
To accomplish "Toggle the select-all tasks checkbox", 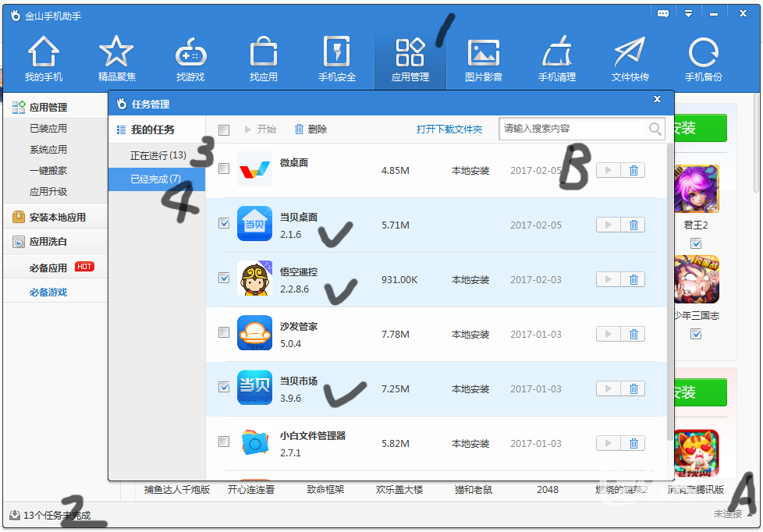I will coord(224,130).
